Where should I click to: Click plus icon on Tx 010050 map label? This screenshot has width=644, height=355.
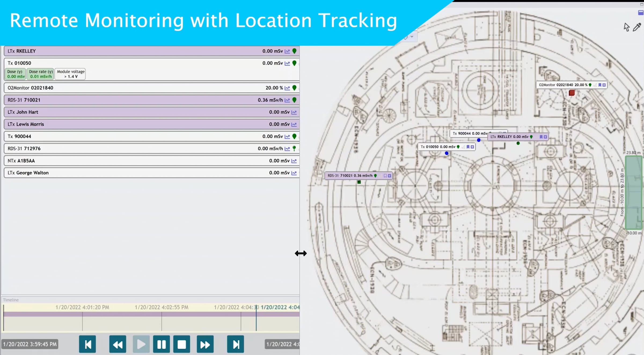pos(472,147)
